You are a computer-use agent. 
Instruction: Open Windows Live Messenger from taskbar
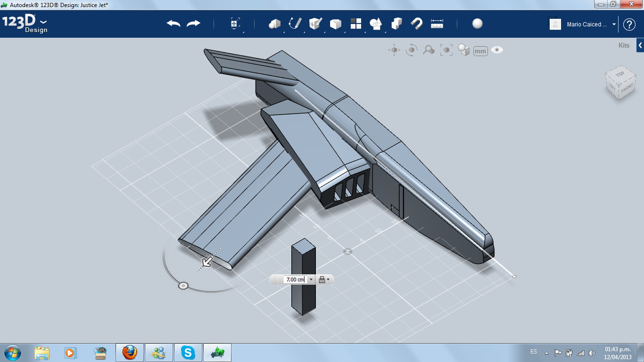159,353
